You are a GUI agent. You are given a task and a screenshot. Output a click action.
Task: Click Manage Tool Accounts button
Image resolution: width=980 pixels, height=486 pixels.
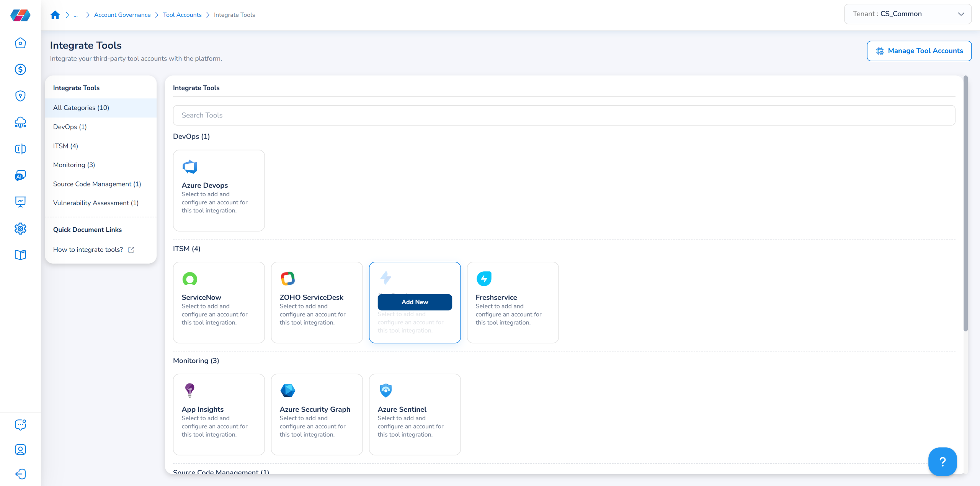[919, 51]
